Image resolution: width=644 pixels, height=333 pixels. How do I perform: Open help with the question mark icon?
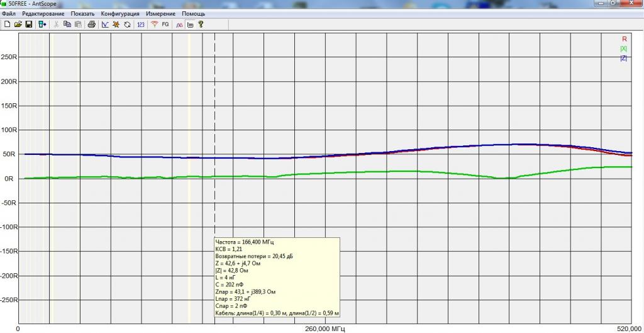tap(201, 25)
